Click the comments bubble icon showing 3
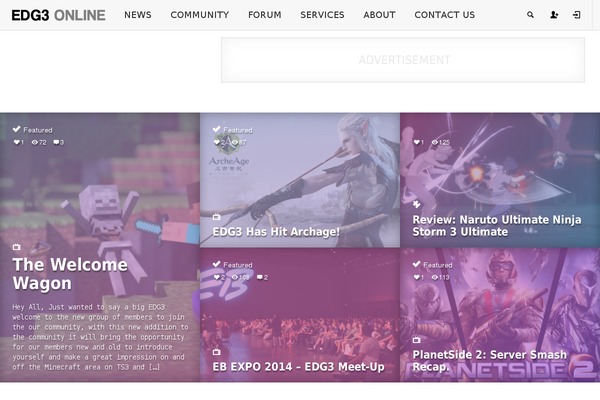The height and width of the screenshot is (400, 600). (56, 142)
